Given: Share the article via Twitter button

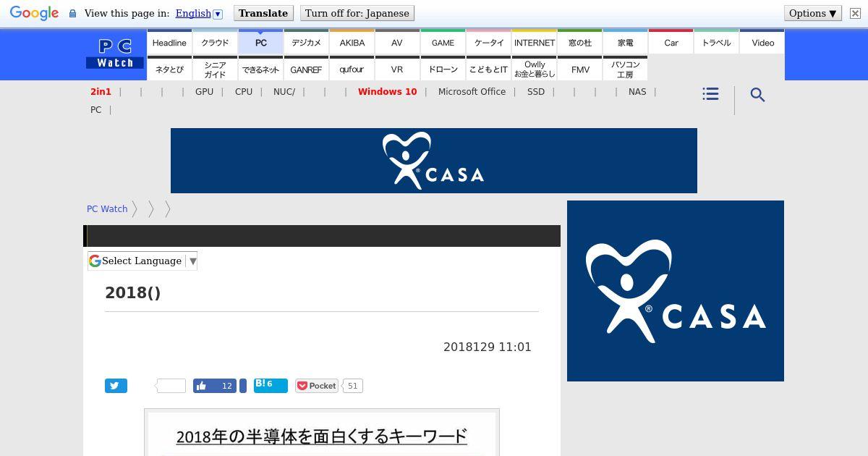Looking at the screenshot, I should point(116,386).
